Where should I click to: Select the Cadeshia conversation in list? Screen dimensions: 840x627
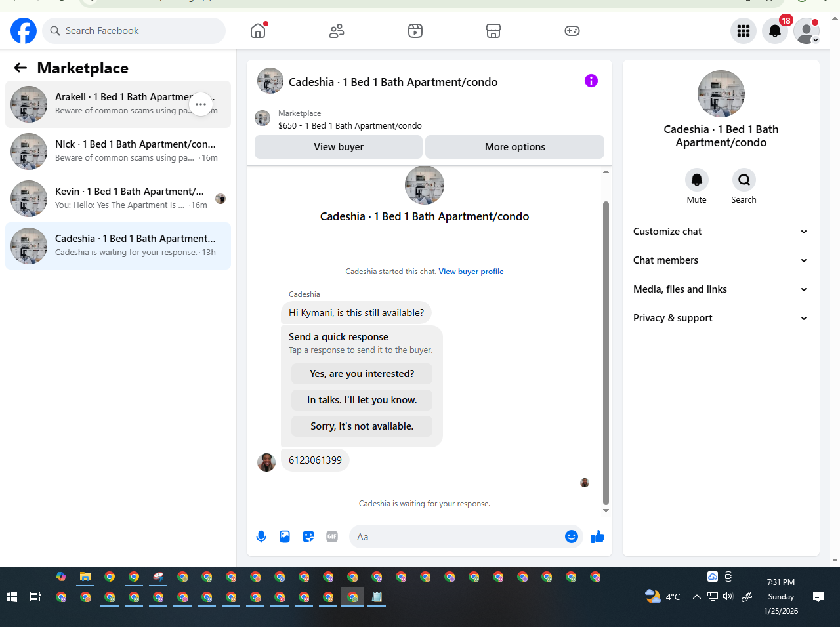point(118,246)
